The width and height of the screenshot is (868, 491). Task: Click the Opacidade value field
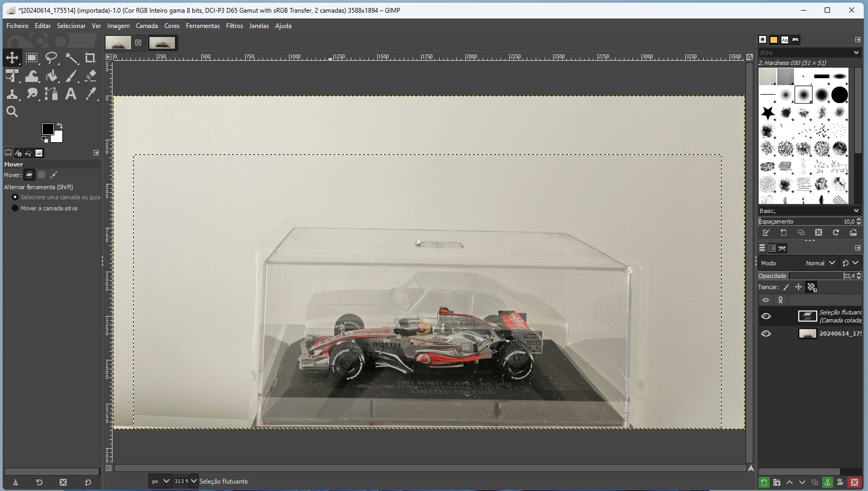coord(848,276)
